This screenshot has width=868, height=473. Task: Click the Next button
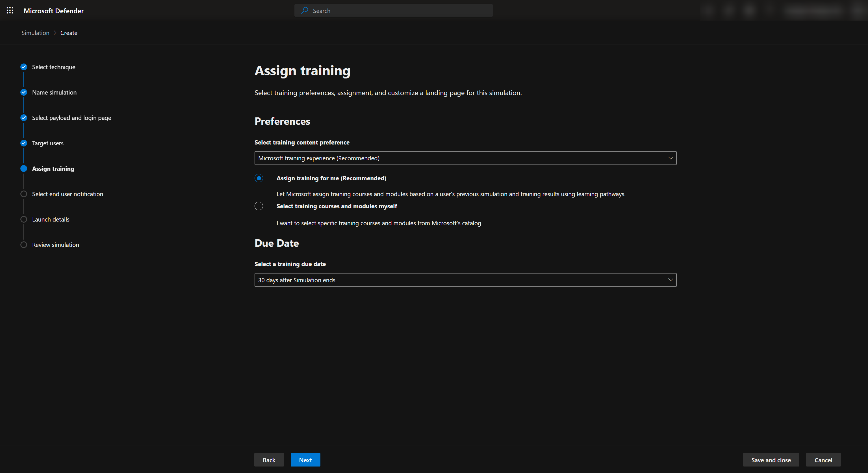[x=305, y=460]
